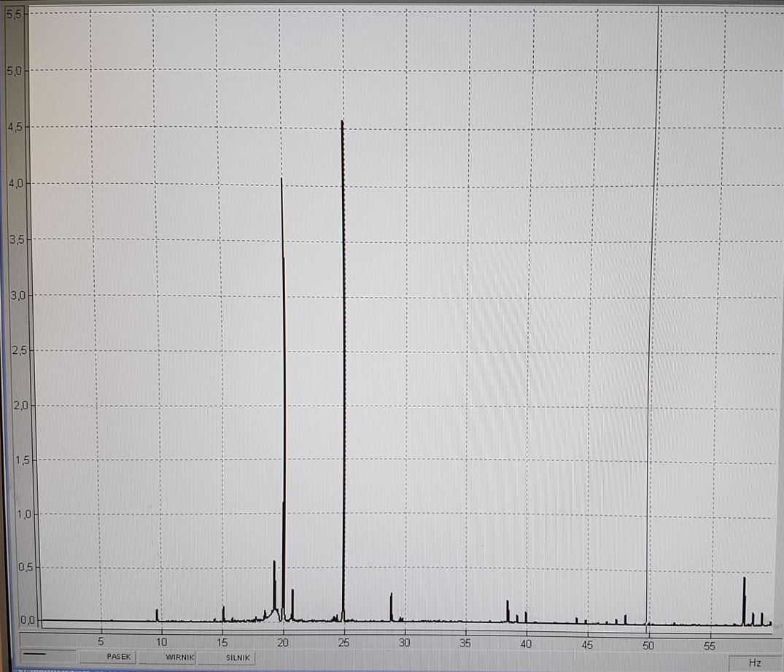Click the y-axis label 5,5
The height and width of the screenshot is (672, 784).
(14, 14)
